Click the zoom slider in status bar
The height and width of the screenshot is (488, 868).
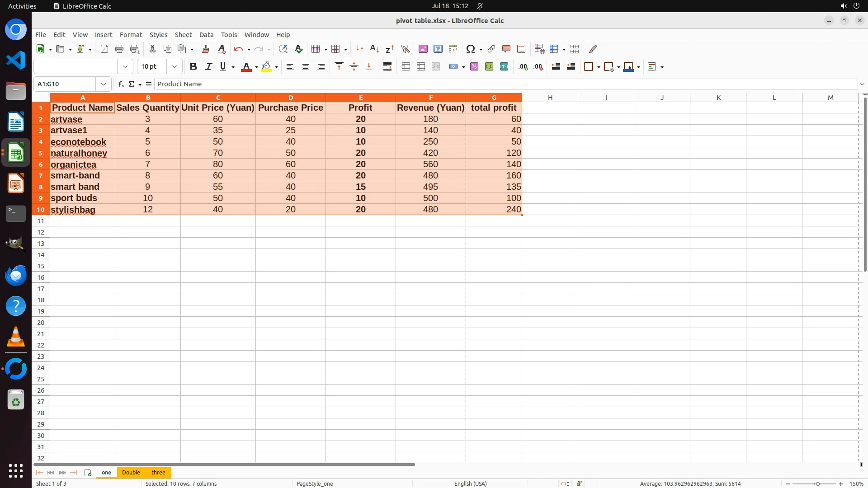pyautogui.click(x=817, y=483)
